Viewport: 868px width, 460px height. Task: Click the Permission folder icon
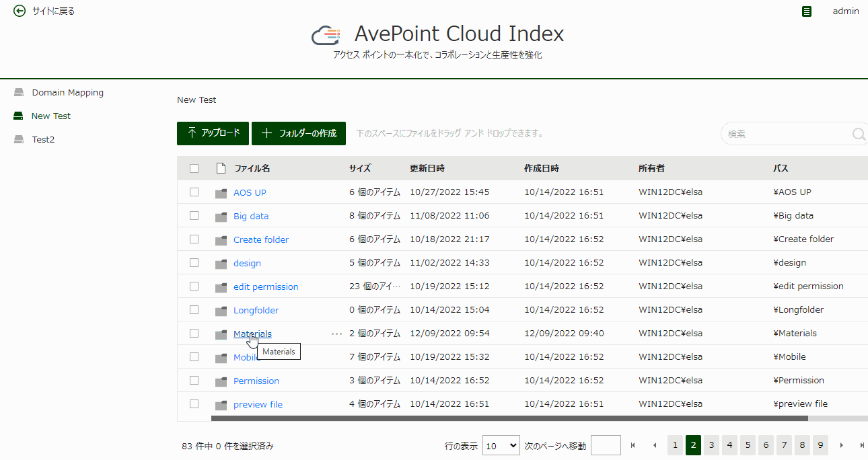221,381
